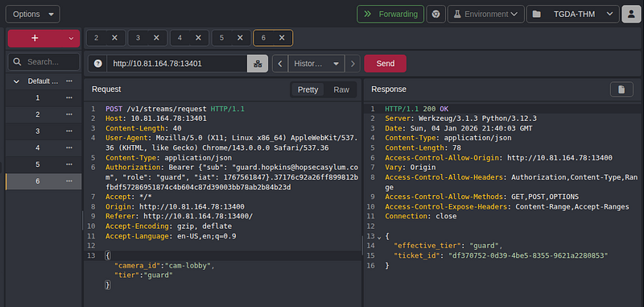The height and width of the screenshot is (307, 644).
Task: Open the options menu for session 2
Action: coord(69,114)
